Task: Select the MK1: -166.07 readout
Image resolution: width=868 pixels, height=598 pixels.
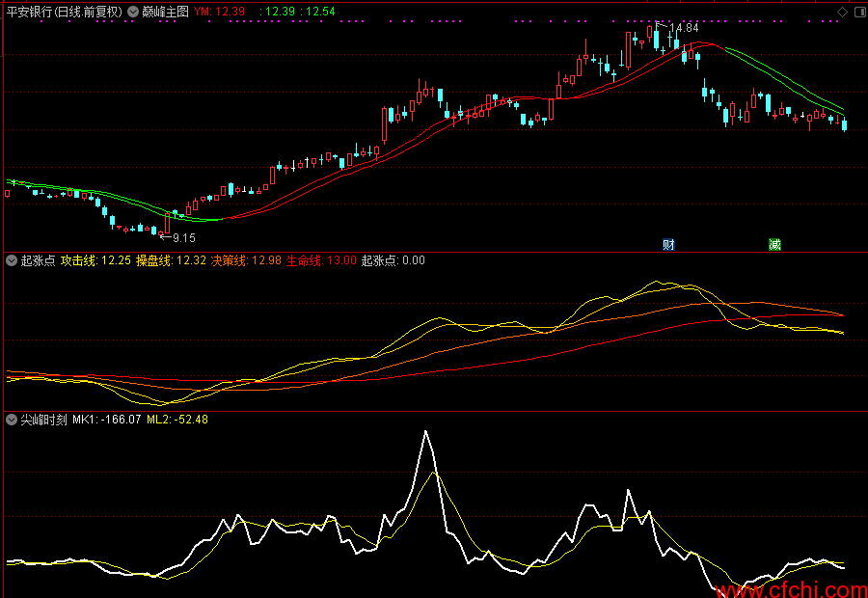Action: click(x=107, y=420)
